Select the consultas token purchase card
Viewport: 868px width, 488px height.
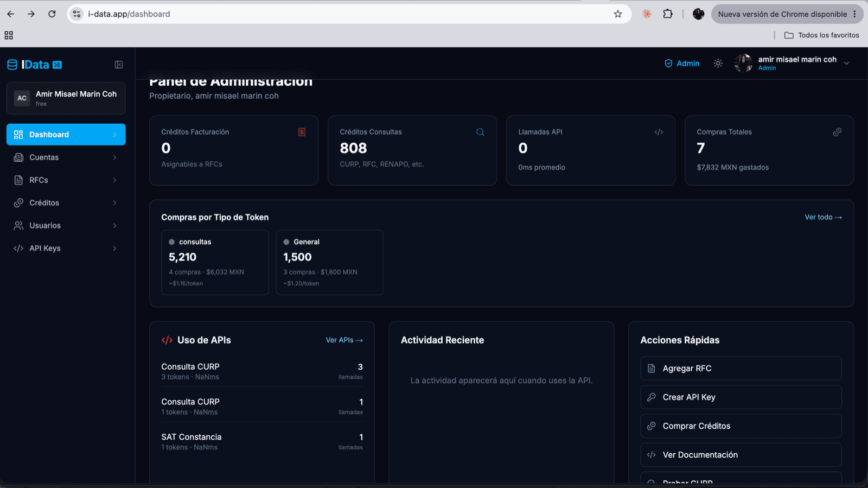tap(215, 263)
